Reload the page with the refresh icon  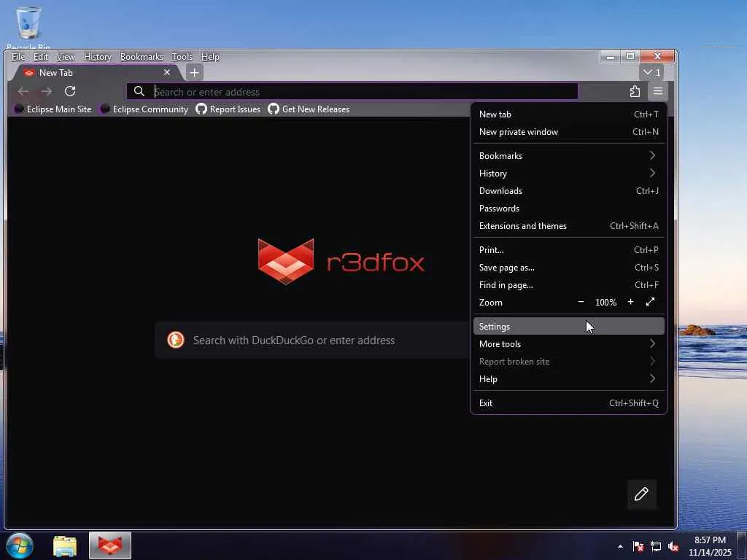tap(70, 91)
